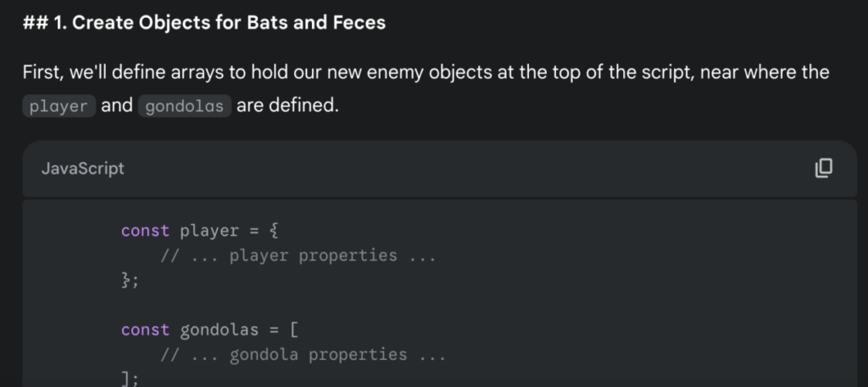Click the JavaScript language label

(83, 169)
